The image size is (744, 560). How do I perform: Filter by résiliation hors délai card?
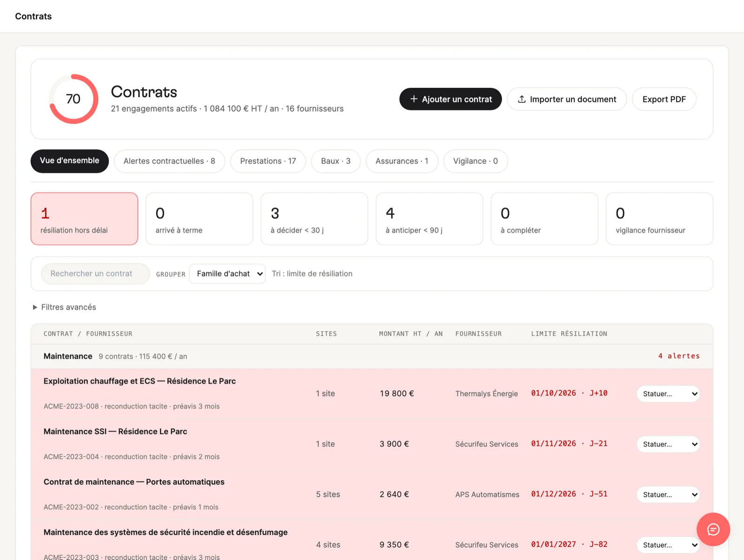[84, 219]
